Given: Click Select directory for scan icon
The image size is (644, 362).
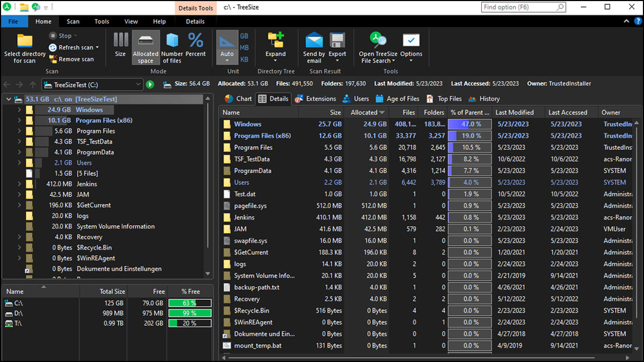Looking at the screenshot, I should [x=25, y=41].
